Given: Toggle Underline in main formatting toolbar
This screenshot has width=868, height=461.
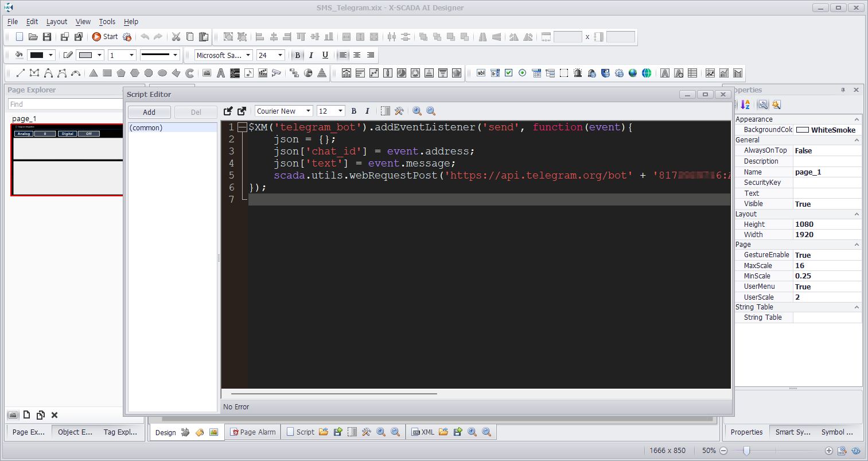Looking at the screenshot, I should [325, 55].
